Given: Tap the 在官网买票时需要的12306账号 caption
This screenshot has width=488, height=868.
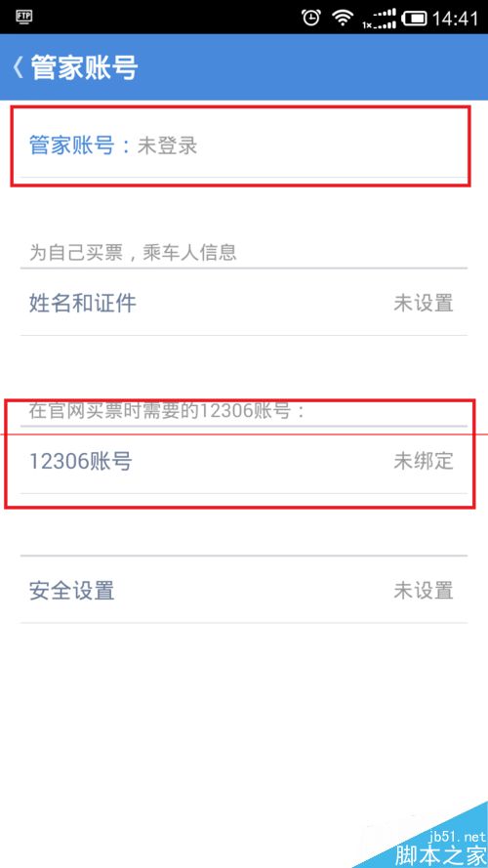Looking at the screenshot, I should tap(167, 411).
